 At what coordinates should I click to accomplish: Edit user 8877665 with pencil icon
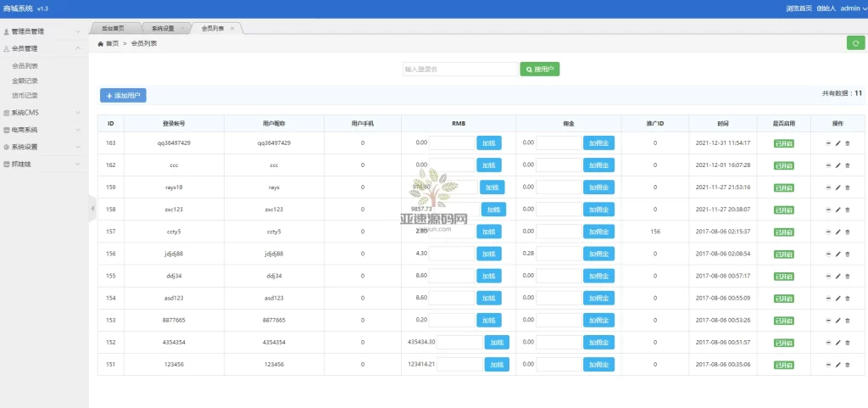click(837, 321)
